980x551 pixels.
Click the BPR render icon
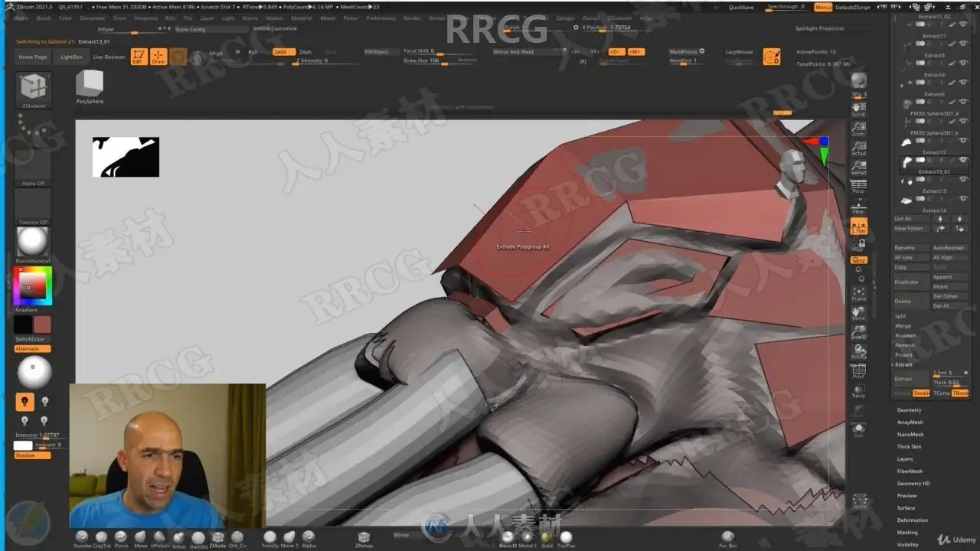click(859, 81)
